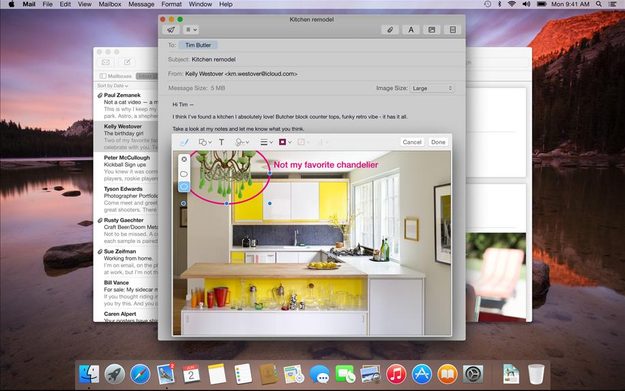
Task: Open the Trash in the Dock
Action: coord(536,374)
